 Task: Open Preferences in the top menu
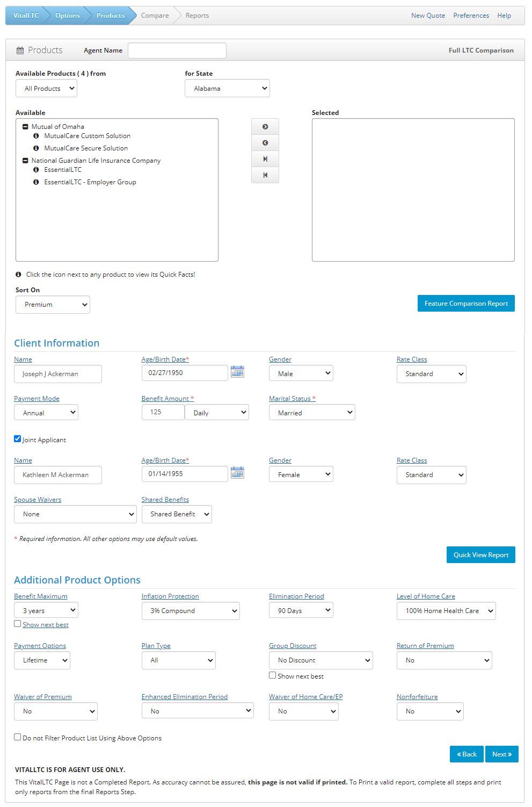click(x=471, y=15)
